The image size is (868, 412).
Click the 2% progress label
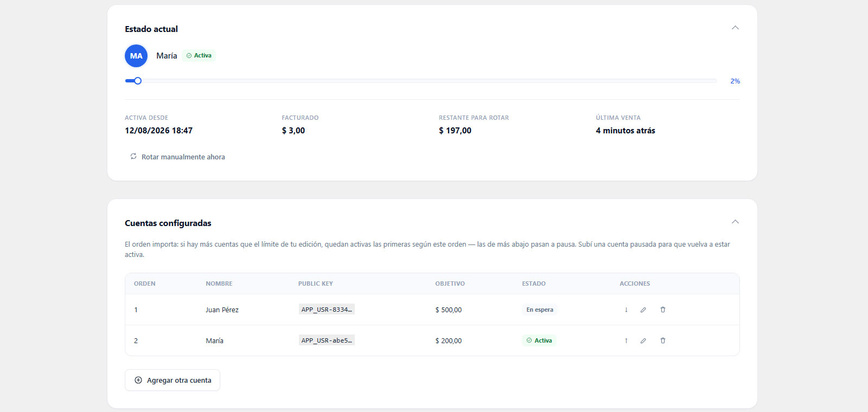coord(735,81)
